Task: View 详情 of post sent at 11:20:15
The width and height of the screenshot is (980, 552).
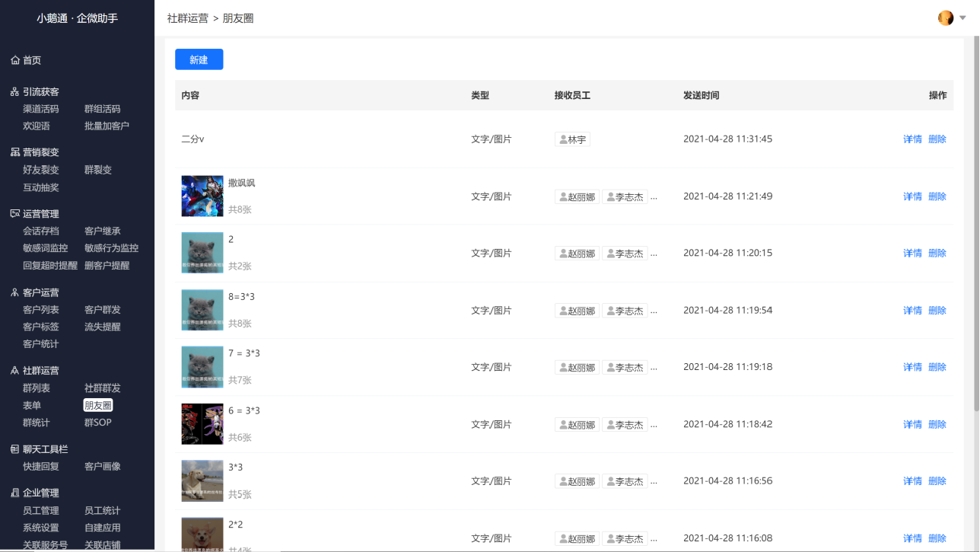Action: (912, 253)
